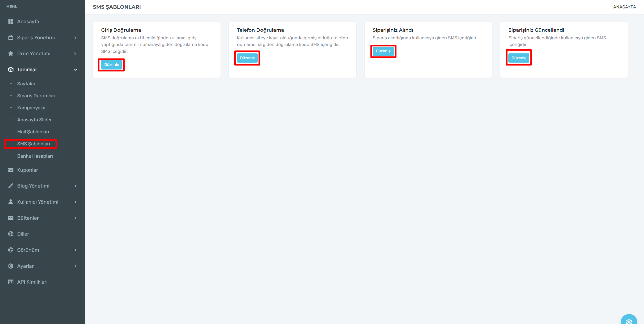Click the API Kimlikleri code icon
644x324 pixels.
coord(11,282)
